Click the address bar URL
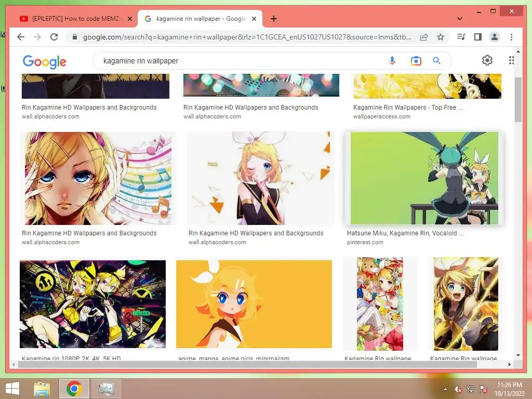 click(247, 37)
